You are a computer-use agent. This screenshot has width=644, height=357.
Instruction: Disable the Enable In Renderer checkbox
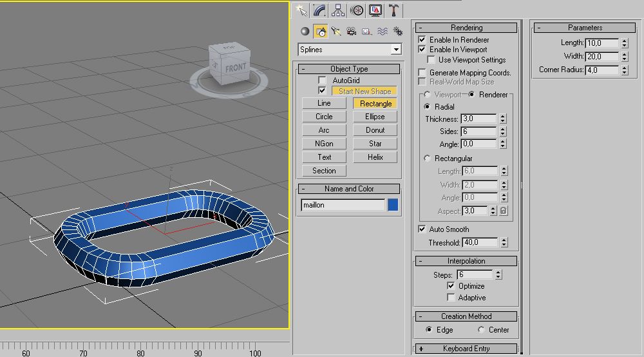click(x=422, y=40)
